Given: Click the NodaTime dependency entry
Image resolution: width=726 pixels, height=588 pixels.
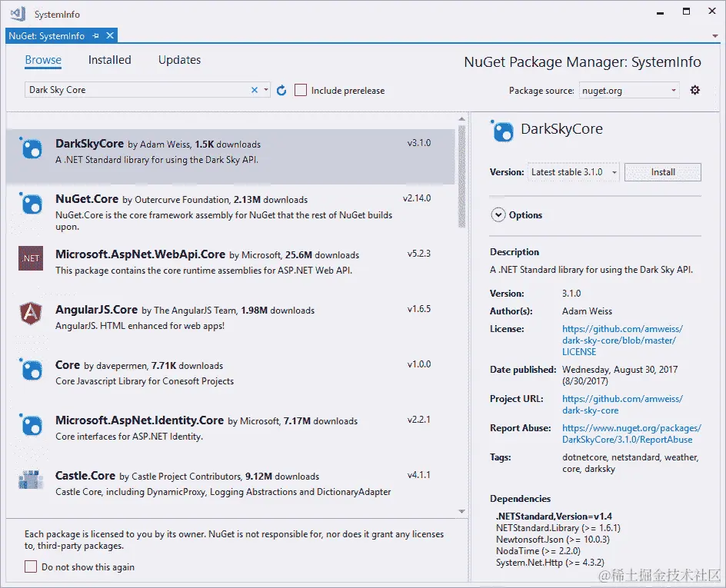Looking at the screenshot, I should coord(538,551).
